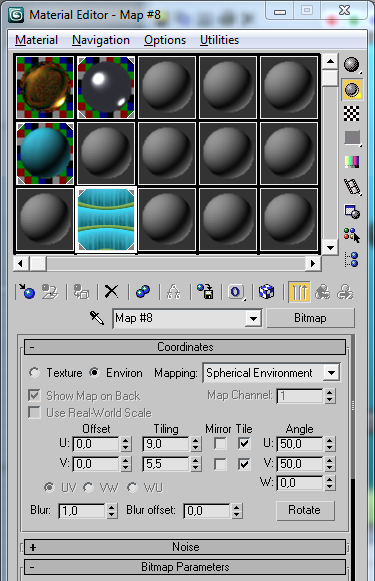Click the Video Color Check icon

click(352, 162)
